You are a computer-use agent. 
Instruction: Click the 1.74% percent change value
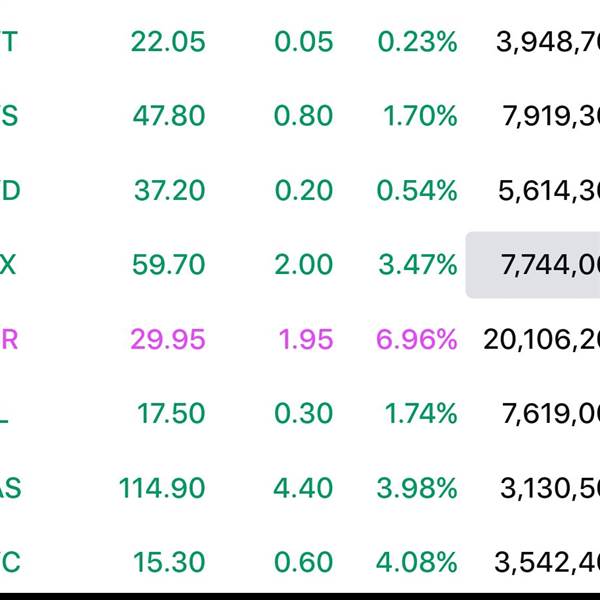[x=419, y=413]
